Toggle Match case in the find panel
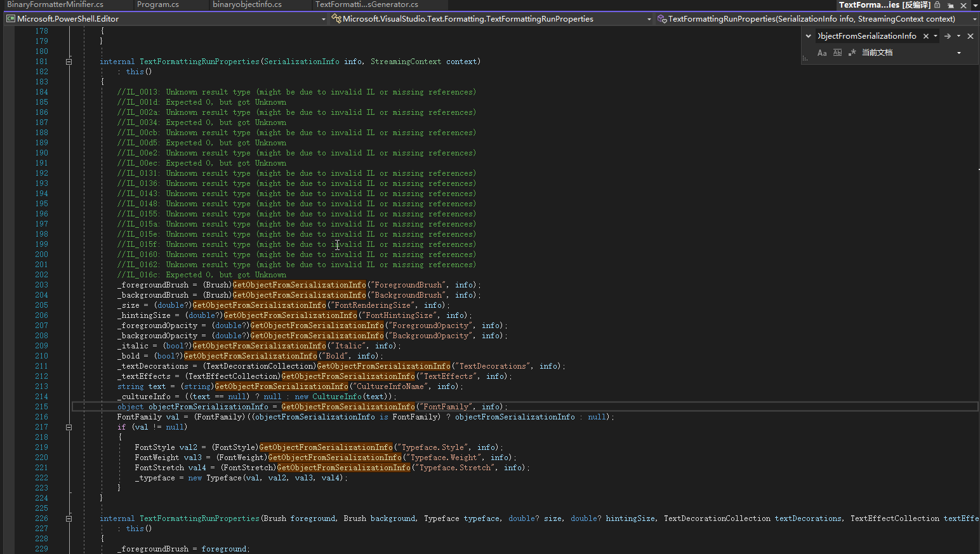This screenshot has height=554, width=980. (x=822, y=53)
